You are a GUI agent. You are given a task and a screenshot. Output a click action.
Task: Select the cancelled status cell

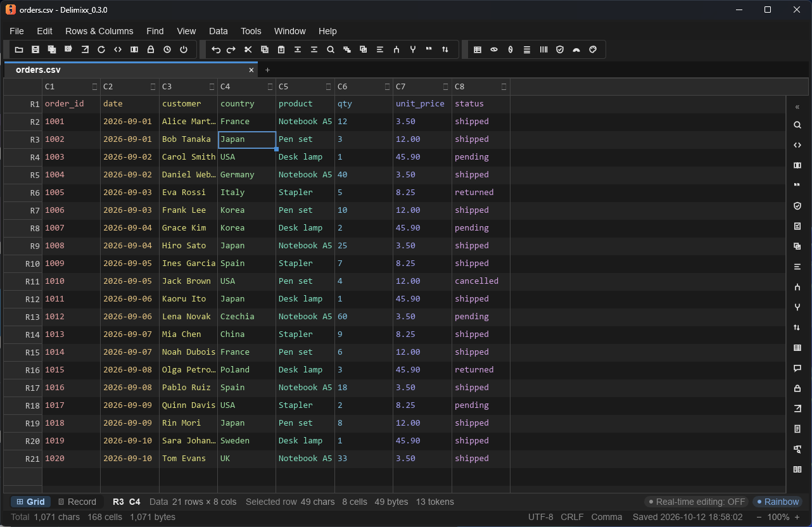click(481, 281)
